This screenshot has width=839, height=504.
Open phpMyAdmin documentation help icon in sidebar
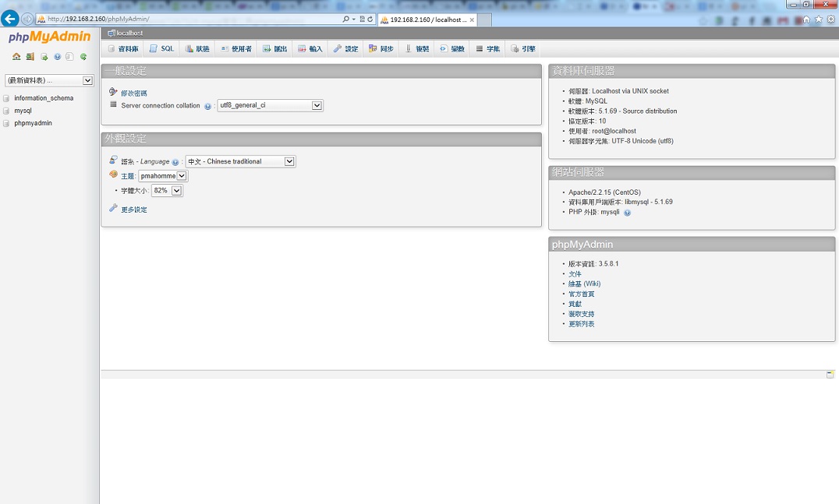point(57,57)
